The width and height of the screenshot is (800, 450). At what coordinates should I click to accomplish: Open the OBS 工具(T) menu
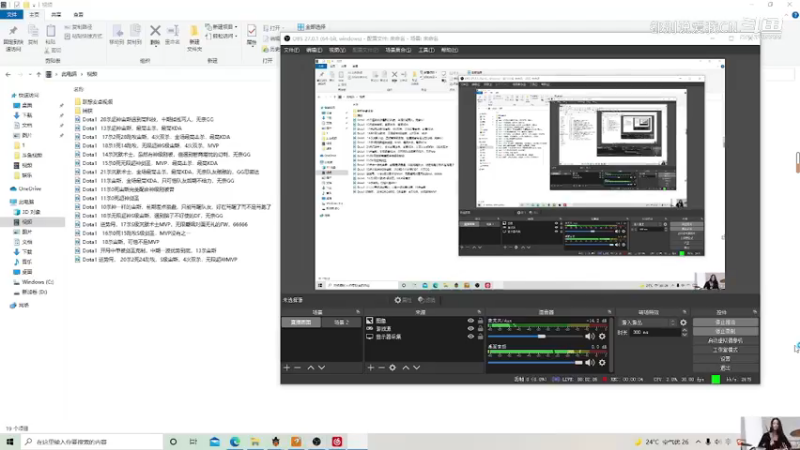(427, 50)
